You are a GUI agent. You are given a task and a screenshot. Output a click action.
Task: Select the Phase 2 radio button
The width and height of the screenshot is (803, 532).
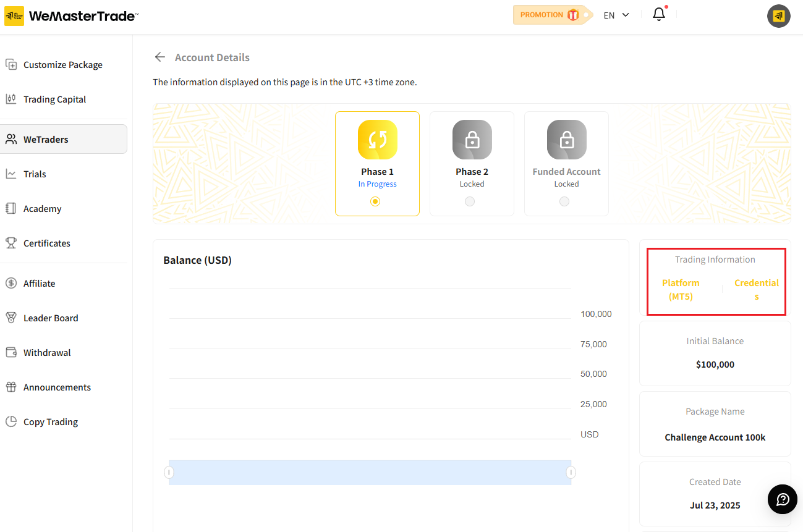point(470,201)
